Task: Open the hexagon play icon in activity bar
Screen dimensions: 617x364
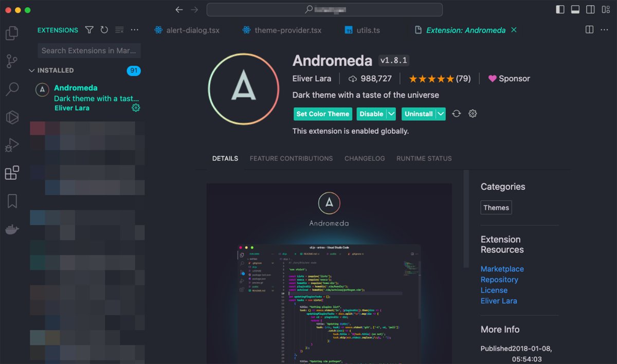Action: coord(12,118)
